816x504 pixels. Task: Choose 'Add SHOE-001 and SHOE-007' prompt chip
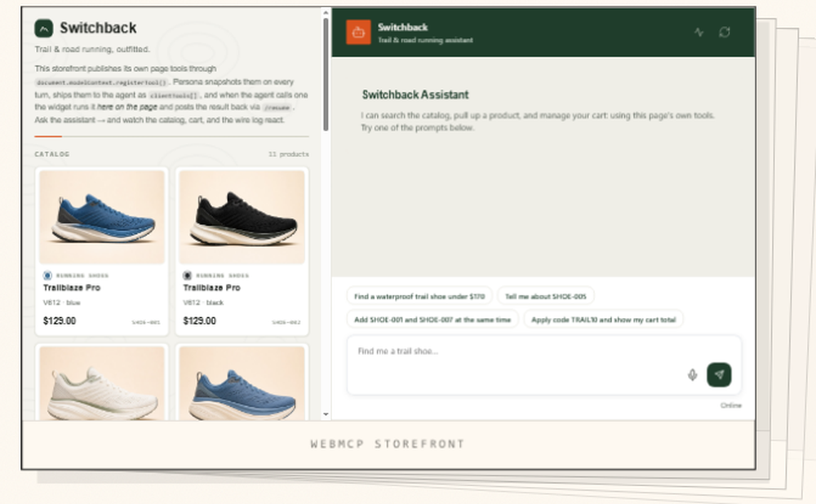(x=432, y=320)
